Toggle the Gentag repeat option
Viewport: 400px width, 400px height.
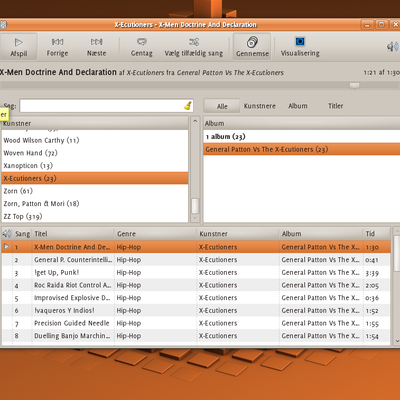[142, 47]
